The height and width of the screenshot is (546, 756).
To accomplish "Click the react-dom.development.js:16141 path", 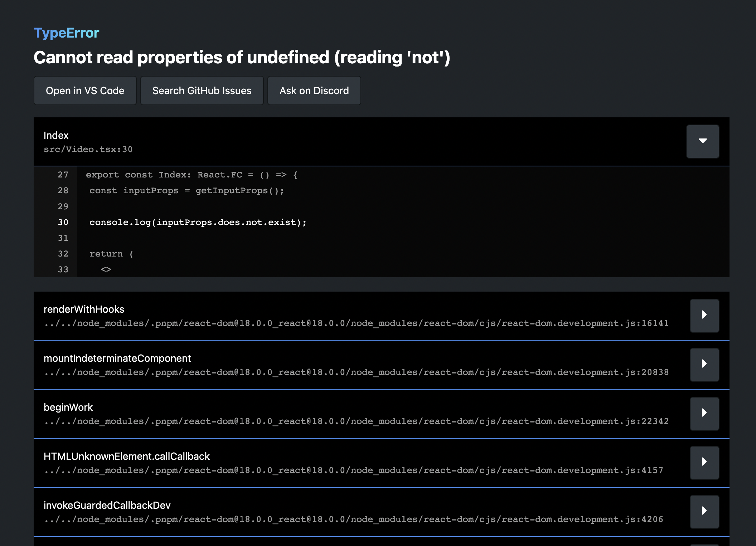I will tap(356, 323).
